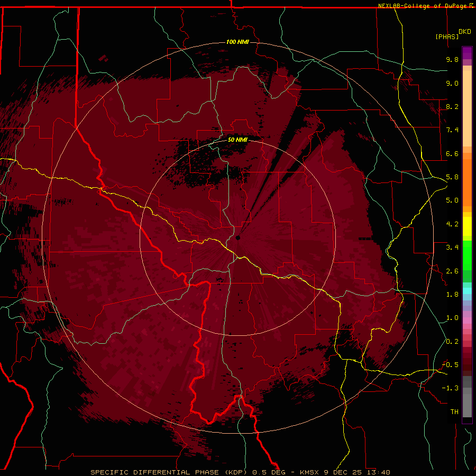The image size is (476, 476).
Task: Click the 50 NMI range ring label
Action: point(237,140)
